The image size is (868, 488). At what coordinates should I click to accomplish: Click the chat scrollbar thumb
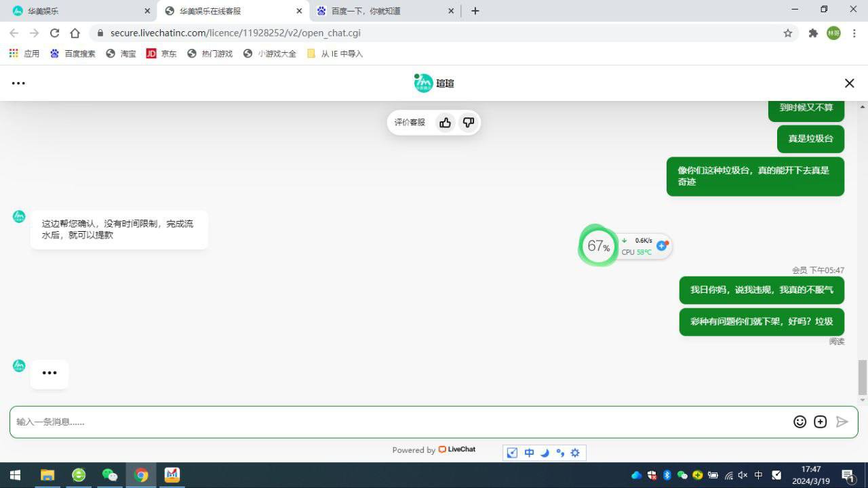(x=862, y=377)
